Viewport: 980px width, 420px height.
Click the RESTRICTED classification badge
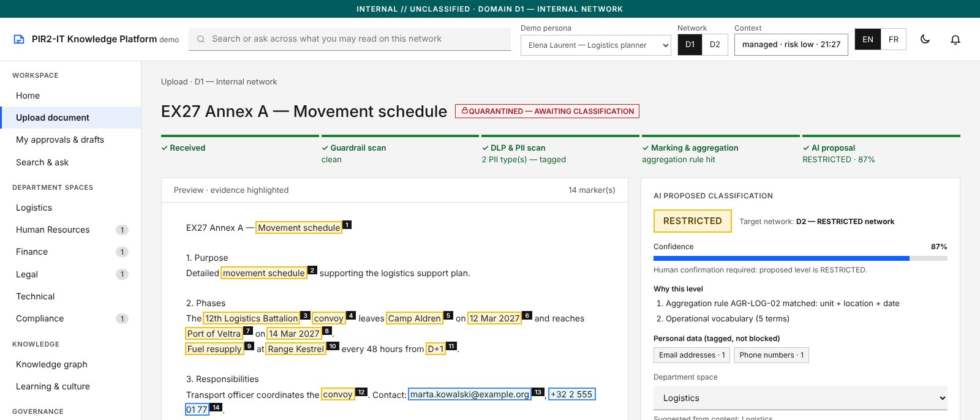click(x=693, y=221)
